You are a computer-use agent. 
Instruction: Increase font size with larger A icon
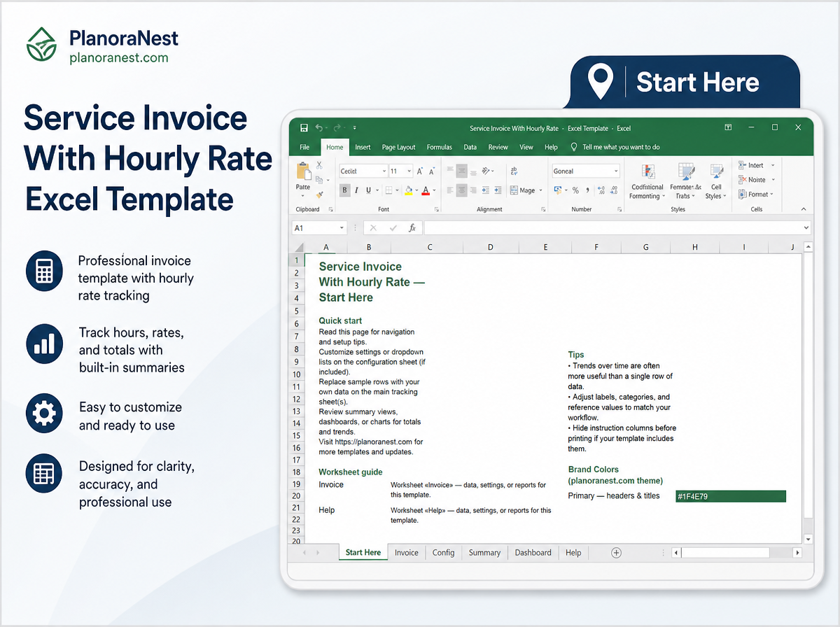click(420, 171)
